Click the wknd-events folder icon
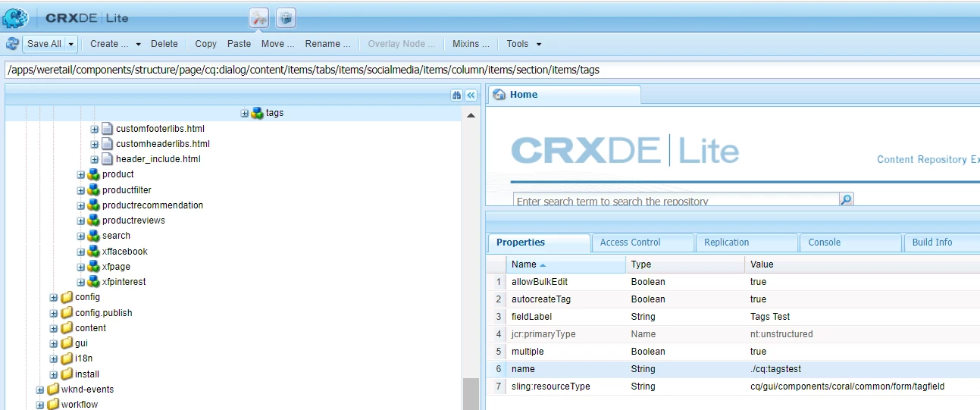Image resolution: width=980 pixels, height=410 pixels. pos(52,390)
